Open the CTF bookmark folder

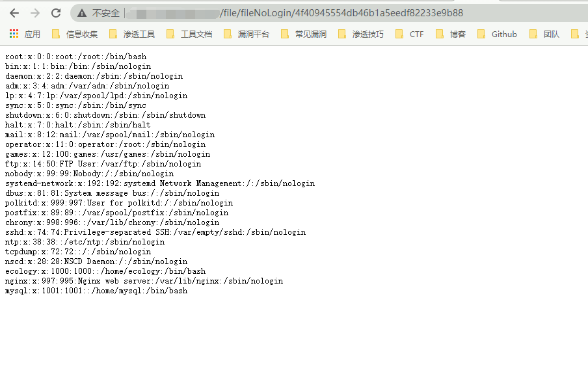pos(410,34)
